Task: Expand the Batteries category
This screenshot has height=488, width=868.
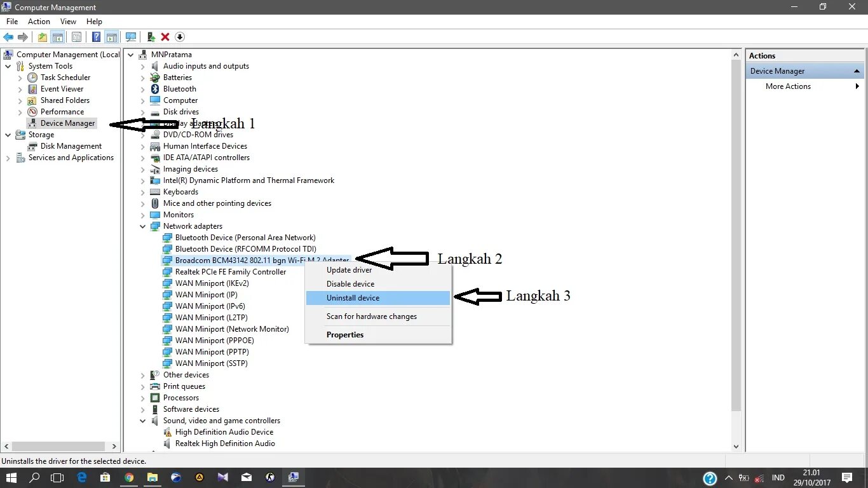Action: (143, 78)
